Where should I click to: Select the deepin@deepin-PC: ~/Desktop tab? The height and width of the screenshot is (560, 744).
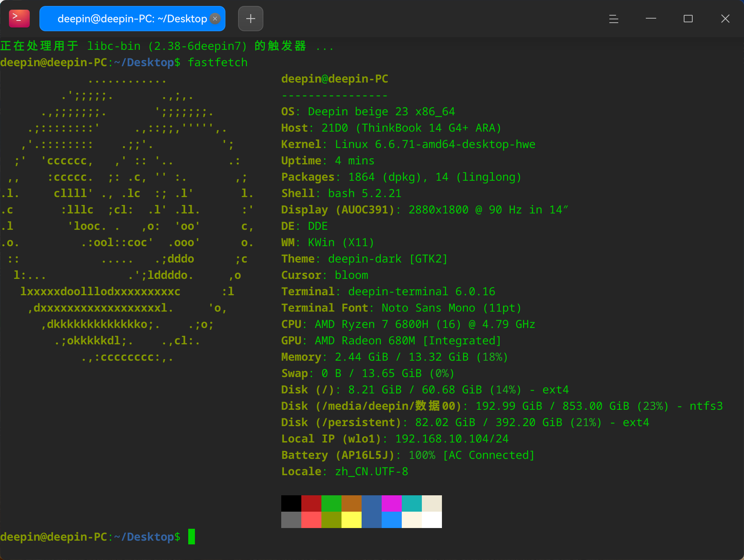132,19
